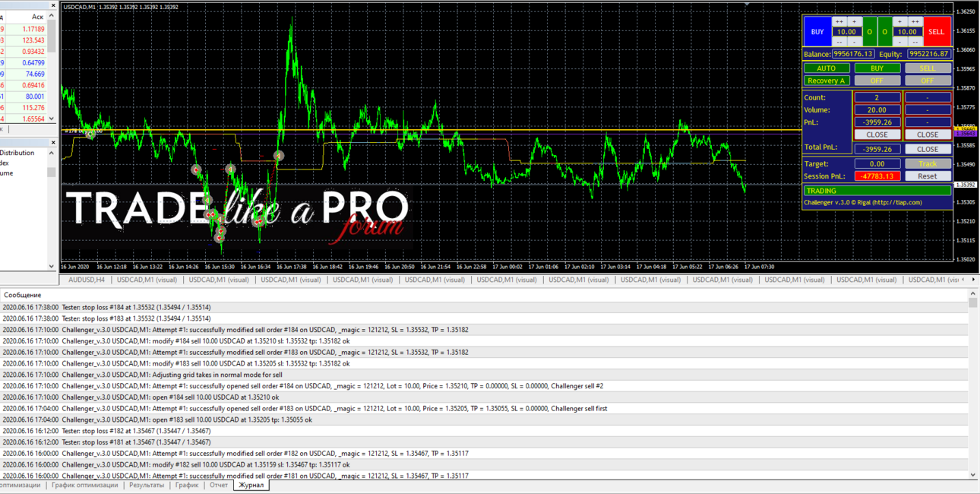Click Market Watch scrollbar down arrow
This screenshot has height=494, width=980.
coord(52,119)
